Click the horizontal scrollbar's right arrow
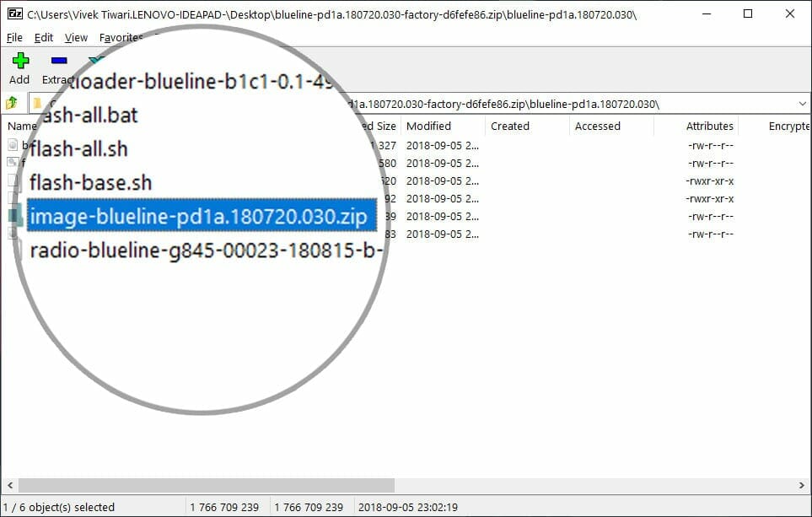Viewport: 812px width, 517px height. point(803,486)
